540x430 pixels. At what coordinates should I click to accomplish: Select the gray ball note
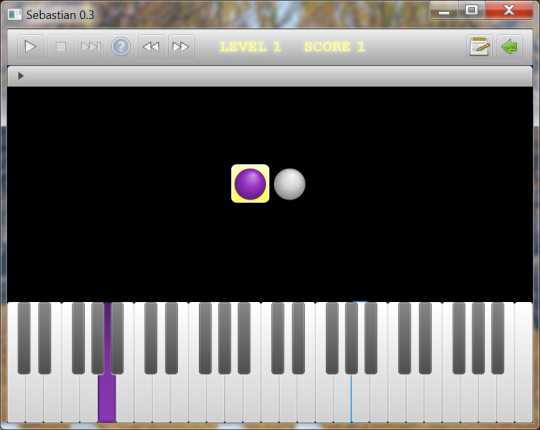tap(290, 184)
